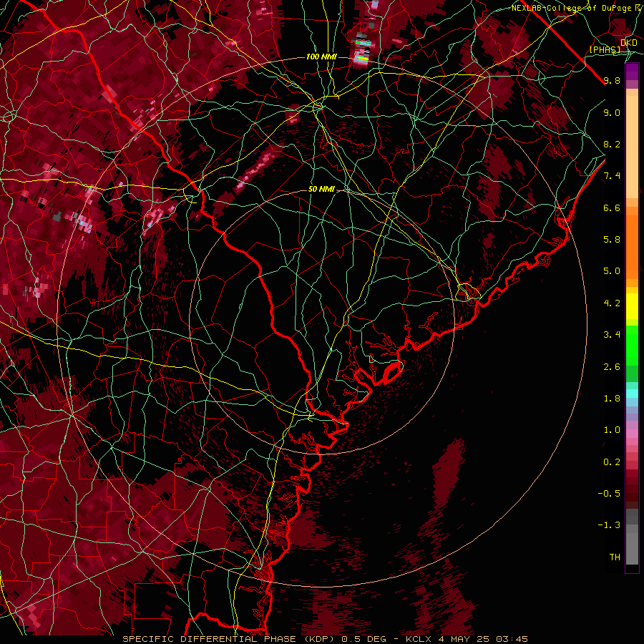The image size is (644, 644).
Task: Click the cyan segment of the color bar
Action: pyautogui.click(x=632, y=394)
